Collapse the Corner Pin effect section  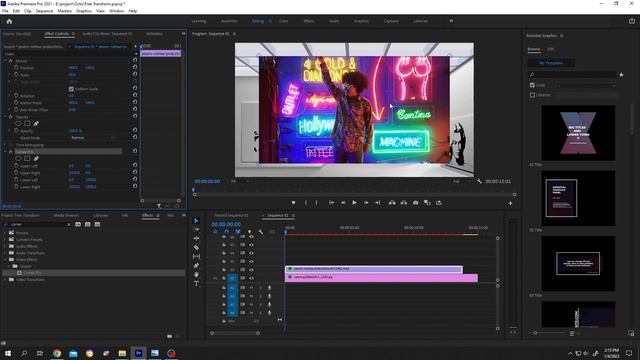tap(5, 151)
